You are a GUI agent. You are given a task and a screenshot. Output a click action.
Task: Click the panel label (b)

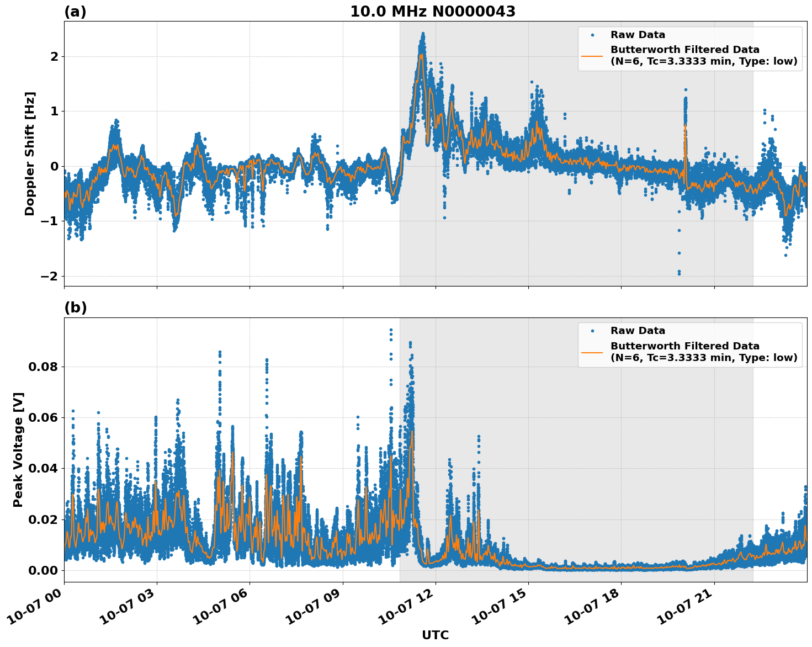click(75, 307)
